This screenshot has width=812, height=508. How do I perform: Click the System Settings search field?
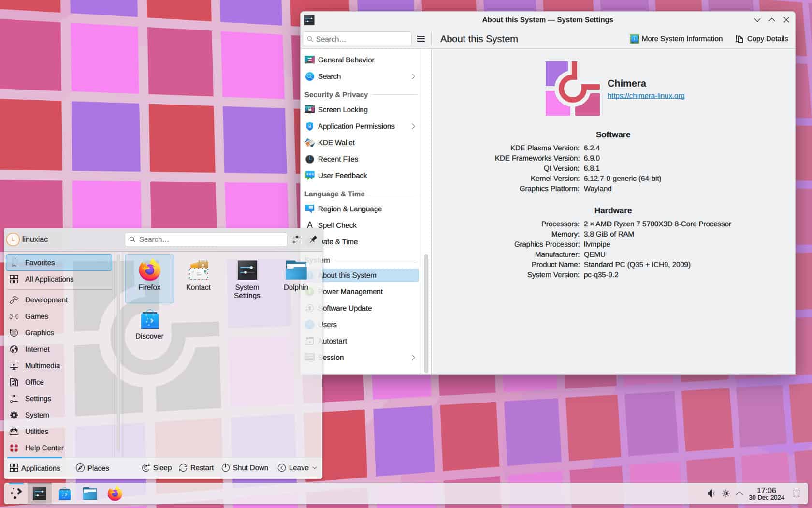pos(358,39)
